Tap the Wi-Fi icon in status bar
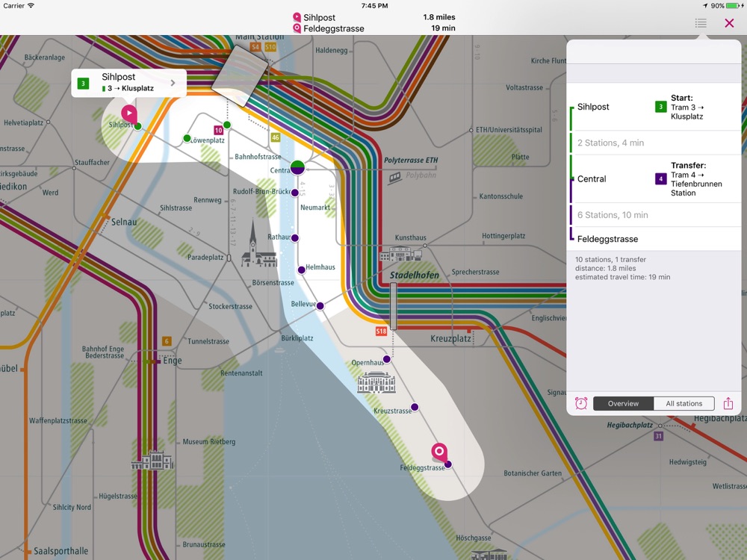 (x=31, y=6)
